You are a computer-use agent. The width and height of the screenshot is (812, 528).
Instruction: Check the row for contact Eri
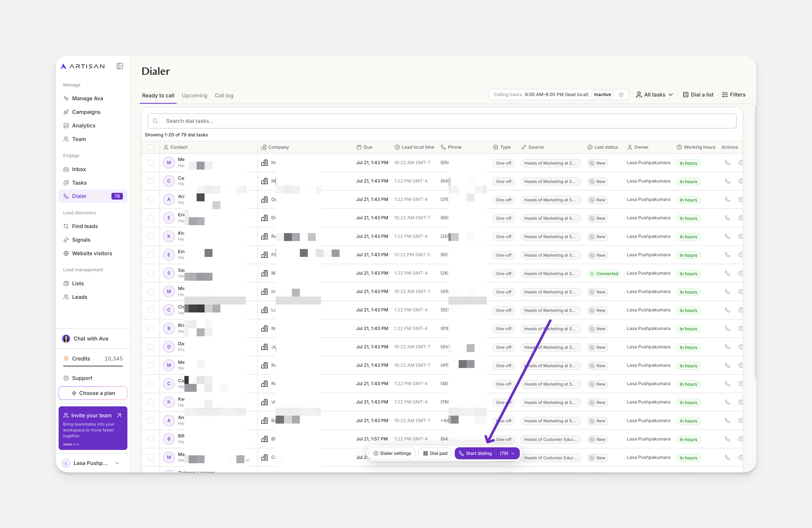(150, 218)
